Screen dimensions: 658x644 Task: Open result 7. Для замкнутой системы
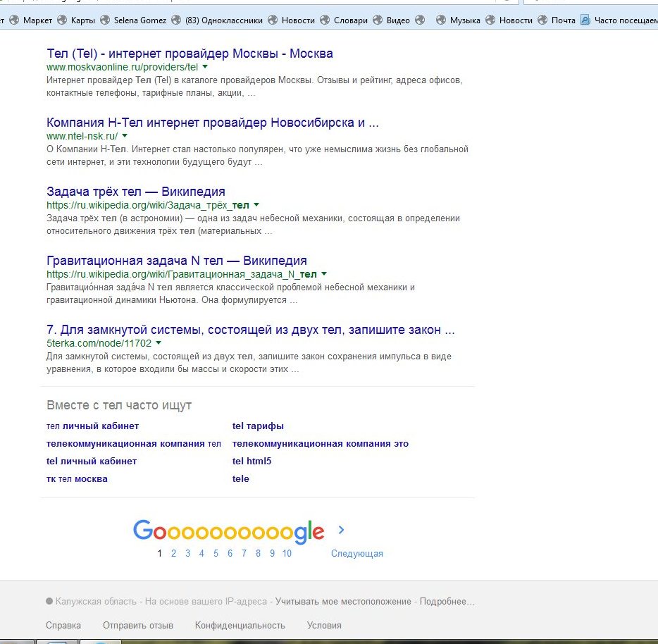[x=251, y=330]
